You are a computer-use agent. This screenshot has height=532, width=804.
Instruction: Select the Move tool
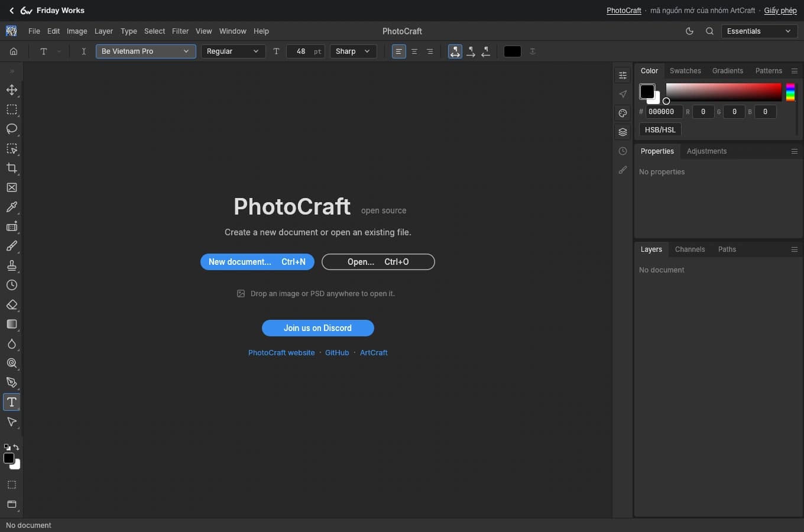12,90
